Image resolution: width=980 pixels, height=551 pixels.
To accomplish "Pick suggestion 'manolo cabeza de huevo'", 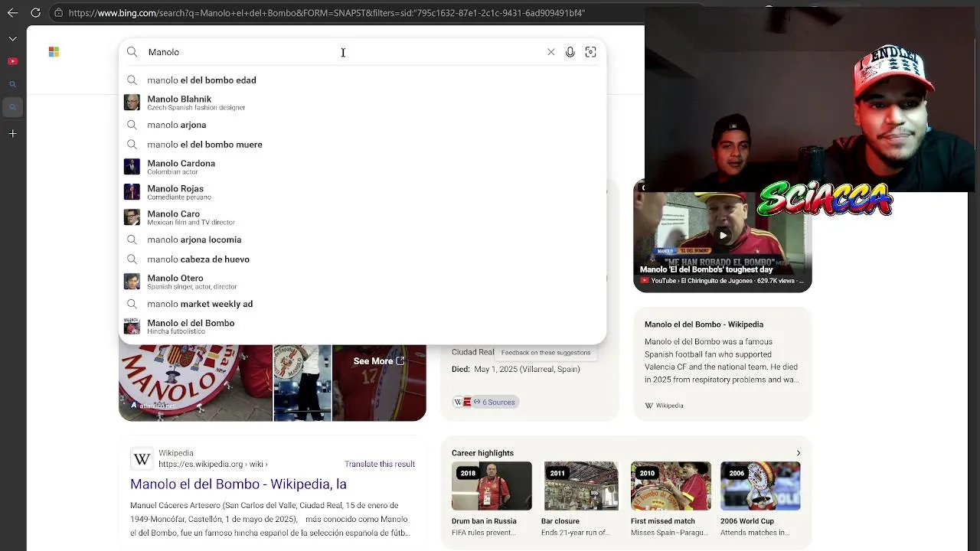I will [x=363, y=259].
